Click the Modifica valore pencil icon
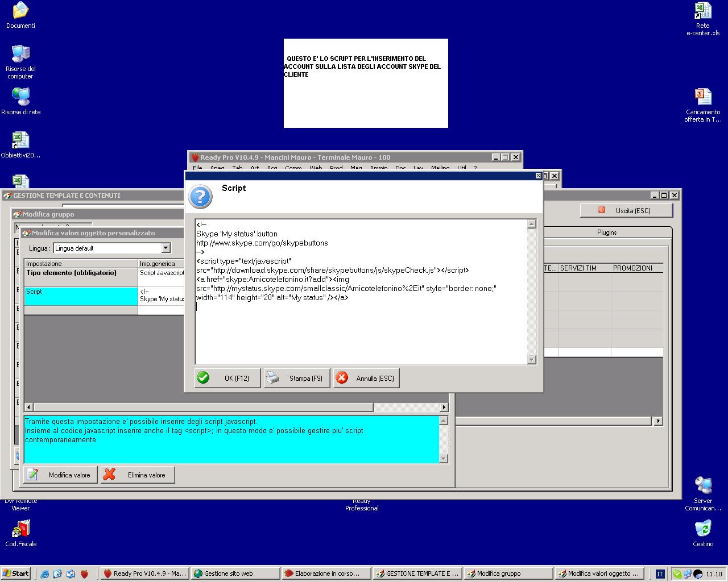The width and height of the screenshot is (728, 582). point(32,475)
